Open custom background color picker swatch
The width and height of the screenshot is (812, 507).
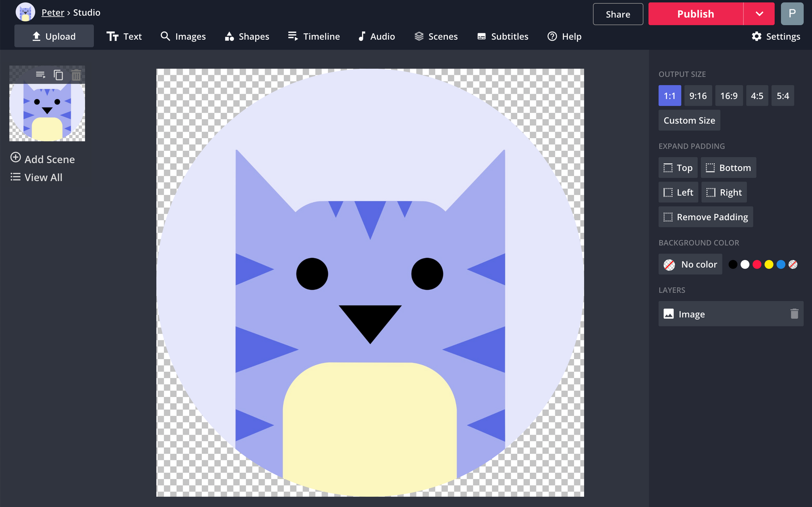pos(793,264)
